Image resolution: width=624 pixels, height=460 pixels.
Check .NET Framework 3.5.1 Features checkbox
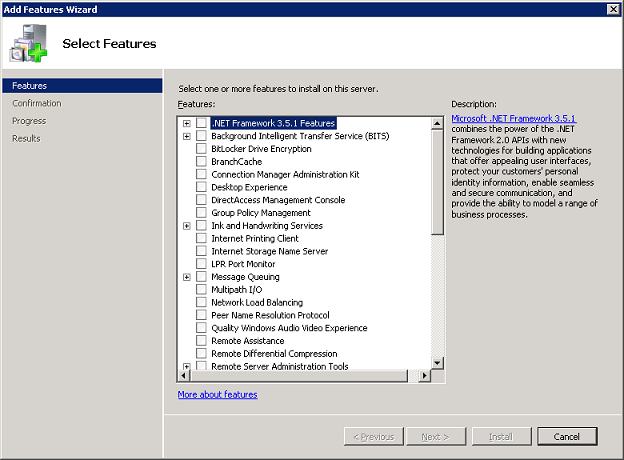point(201,123)
